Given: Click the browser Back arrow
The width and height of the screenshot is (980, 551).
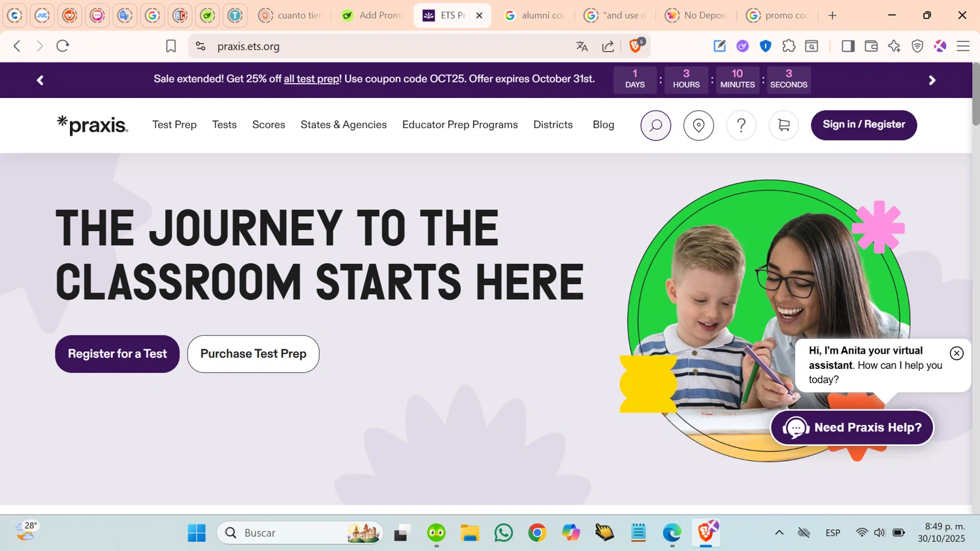Looking at the screenshot, I should click(x=17, y=46).
